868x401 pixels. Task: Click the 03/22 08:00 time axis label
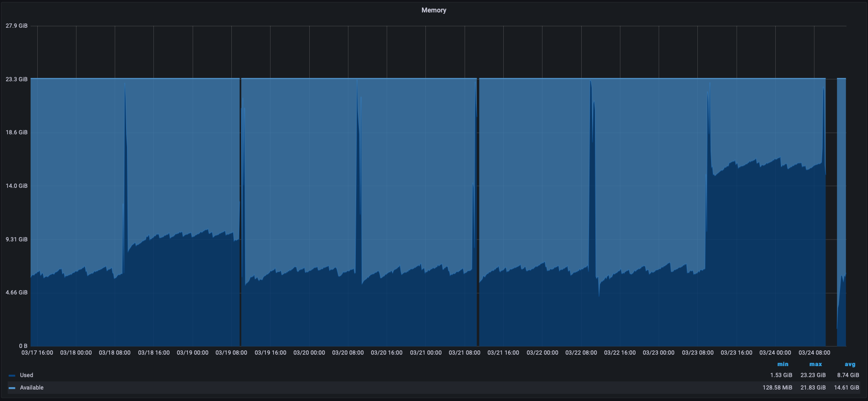pyautogui.click(x=581, y=353)
